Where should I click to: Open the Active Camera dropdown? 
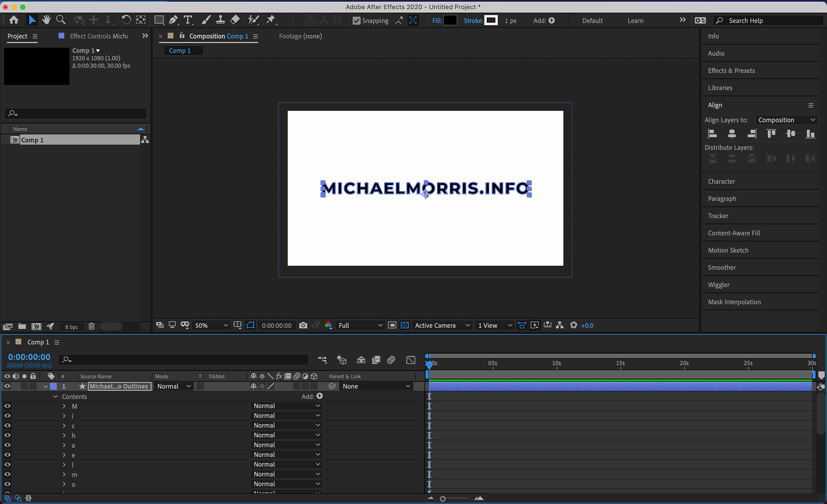[442, 325]
